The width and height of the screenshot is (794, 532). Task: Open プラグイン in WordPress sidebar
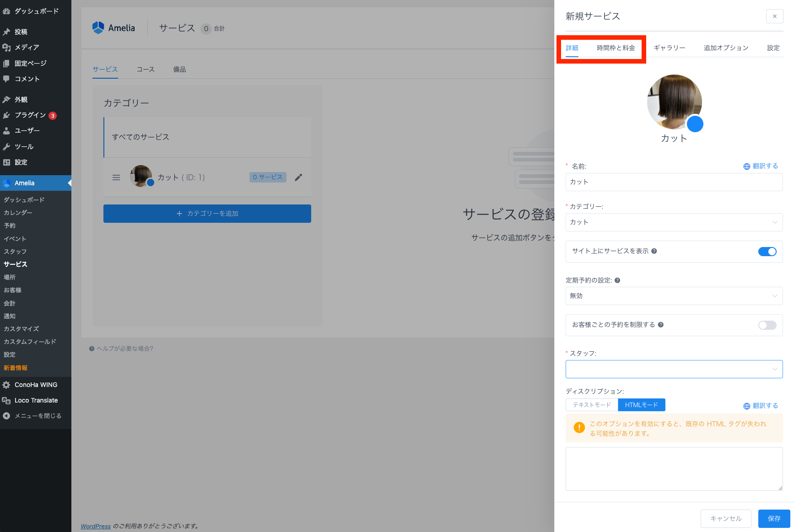[x=30, y=115]
